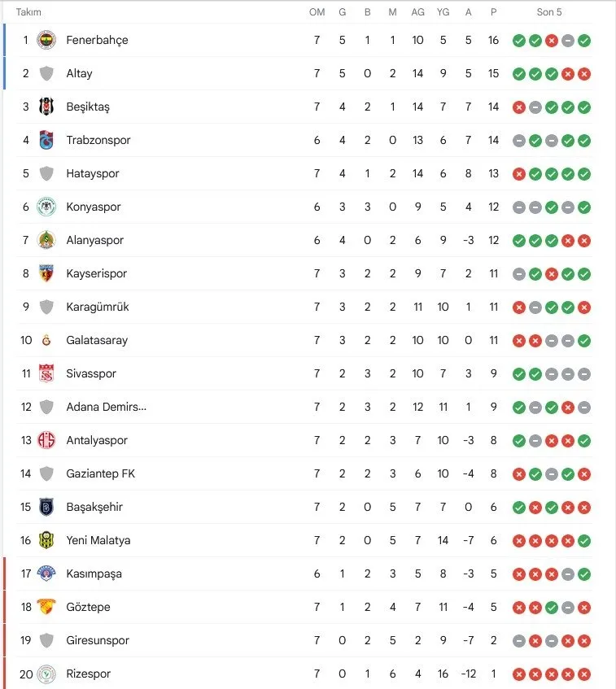
Task: Click the Sivasspor club crest
Action: [x=46, y=373]
